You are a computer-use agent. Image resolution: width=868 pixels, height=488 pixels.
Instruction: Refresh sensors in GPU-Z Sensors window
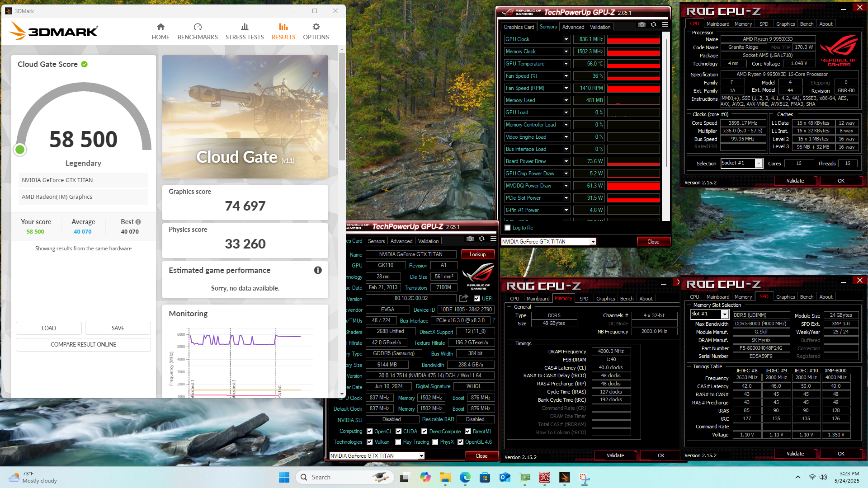(654, 24)
